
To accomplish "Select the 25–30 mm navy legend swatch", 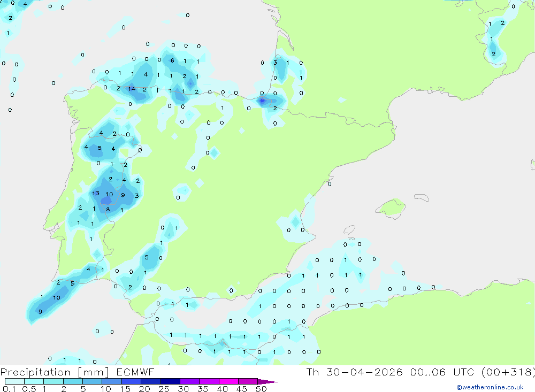I will tap(170, 381).
